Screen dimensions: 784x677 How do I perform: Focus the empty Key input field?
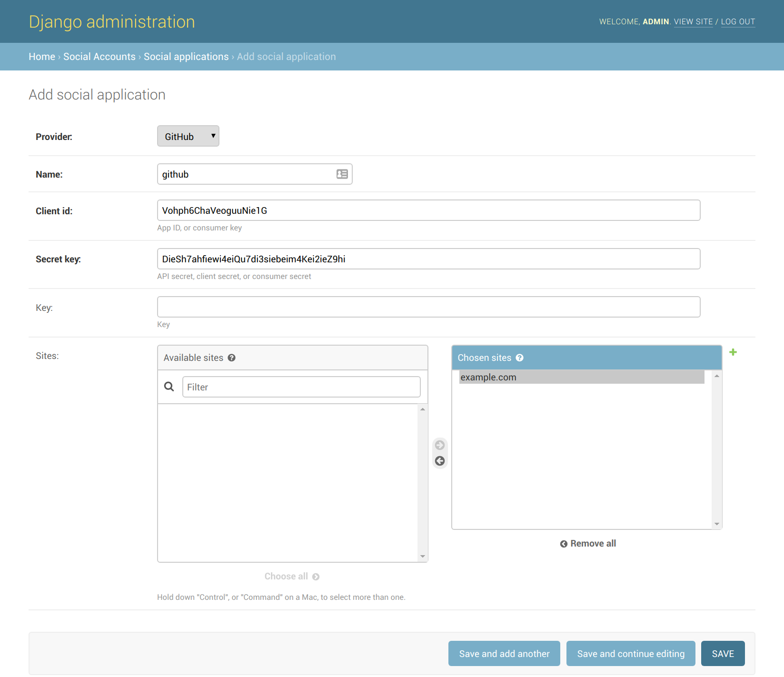click(428, 307)
